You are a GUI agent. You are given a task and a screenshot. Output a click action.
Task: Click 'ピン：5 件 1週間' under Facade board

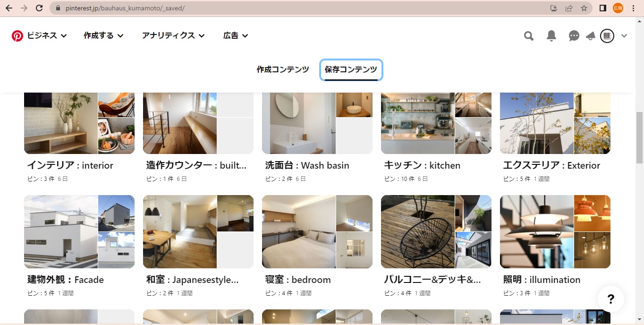point(51,293)
